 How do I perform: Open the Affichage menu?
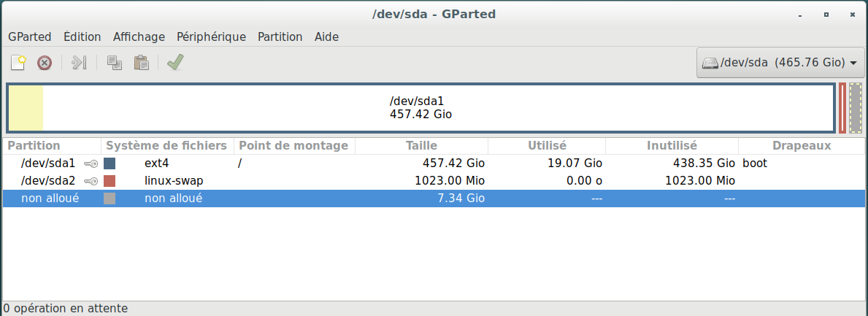tap(139, 36)
